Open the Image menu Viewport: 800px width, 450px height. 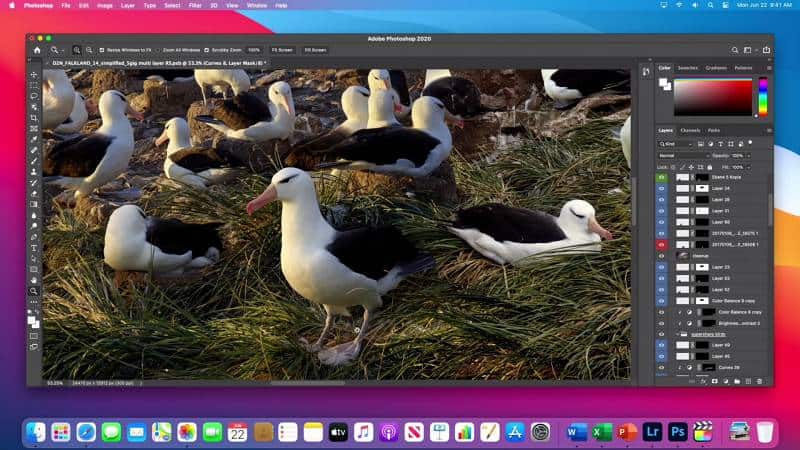105,5
